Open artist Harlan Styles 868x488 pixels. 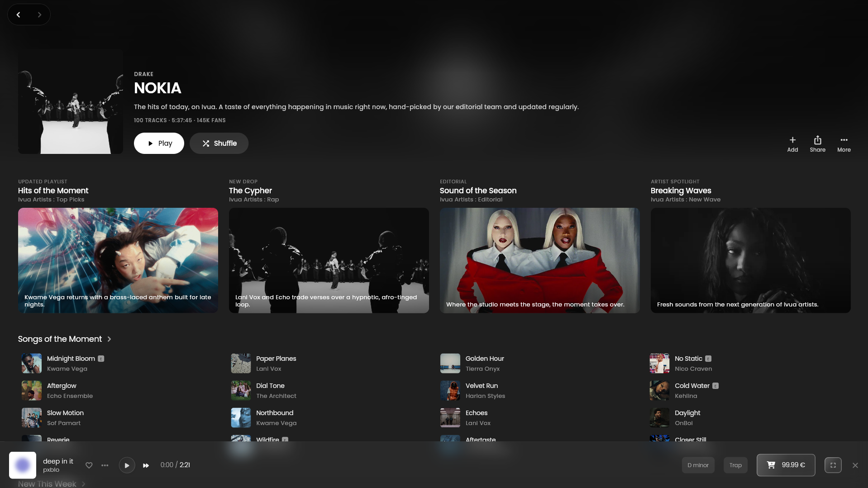tap(485, 396)
